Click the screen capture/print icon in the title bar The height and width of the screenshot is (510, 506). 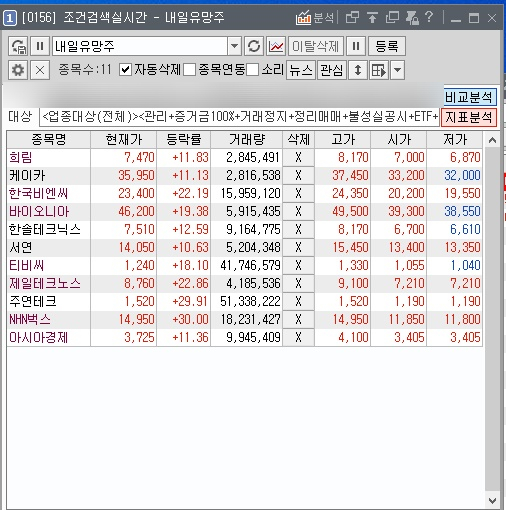pos(412,17)
